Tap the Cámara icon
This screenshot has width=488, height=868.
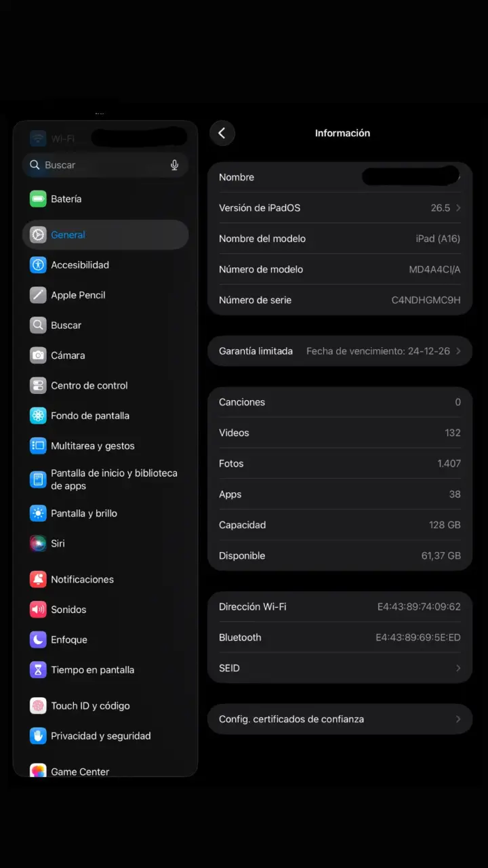pos(38,355)
